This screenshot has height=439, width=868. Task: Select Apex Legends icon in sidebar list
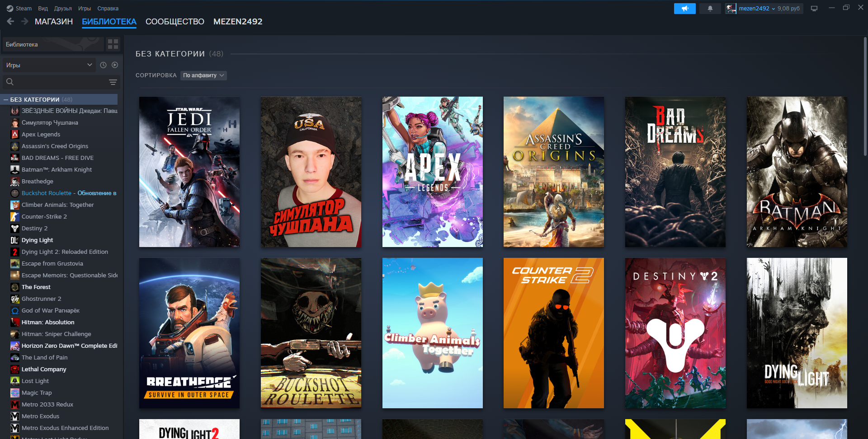(15, 134)
